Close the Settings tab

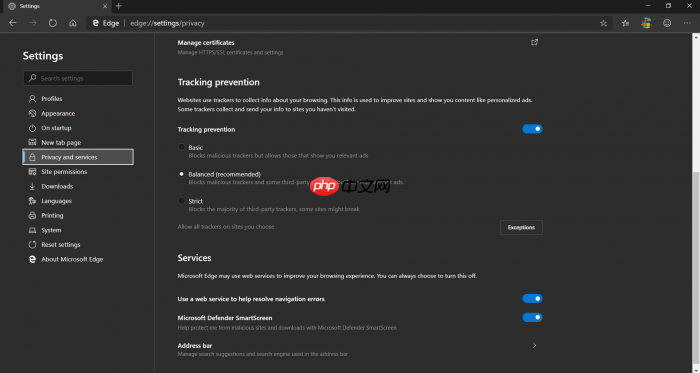(x=105, y=6)
